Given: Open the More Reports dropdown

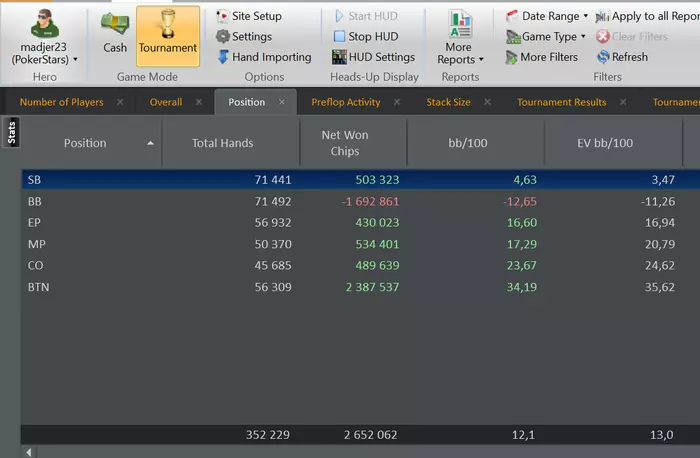Looking at the screenshot, I should (x=460, y=37).
